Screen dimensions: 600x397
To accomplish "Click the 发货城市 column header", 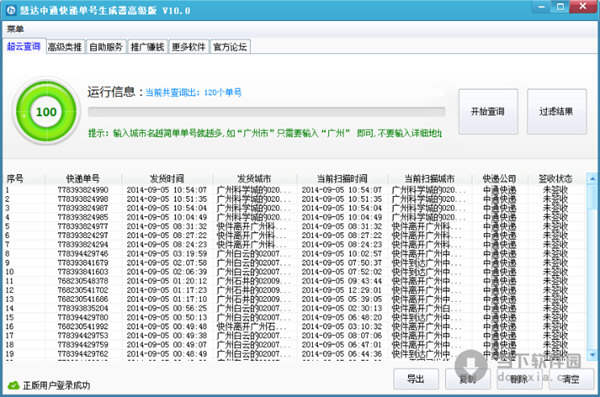I will [x=254, y=178].
